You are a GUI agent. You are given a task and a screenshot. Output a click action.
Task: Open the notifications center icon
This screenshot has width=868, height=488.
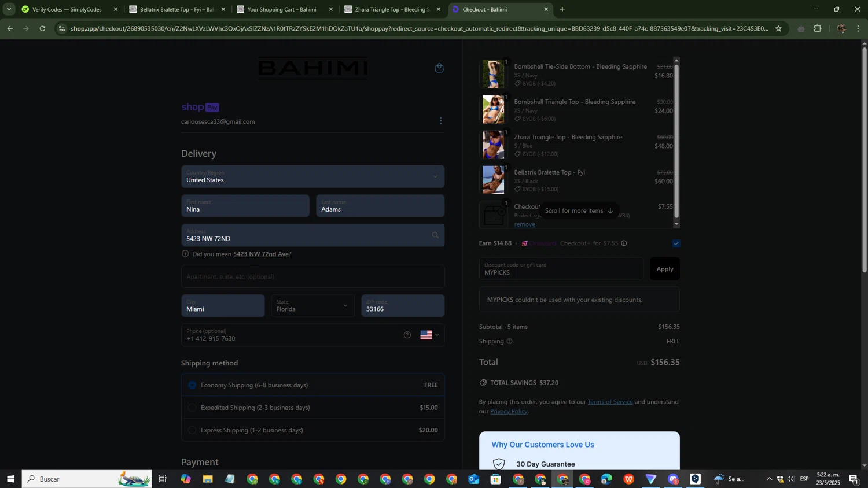[x=854, y=479]
